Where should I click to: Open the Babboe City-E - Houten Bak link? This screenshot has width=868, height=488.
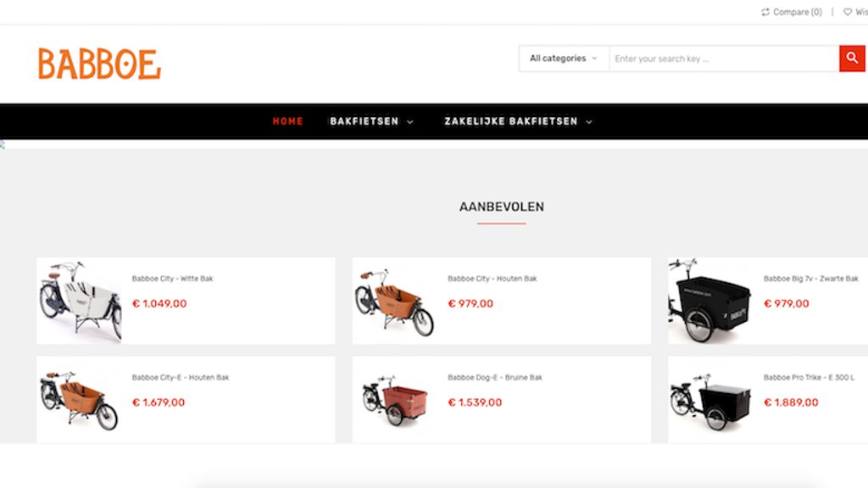(x=181, y=377)
